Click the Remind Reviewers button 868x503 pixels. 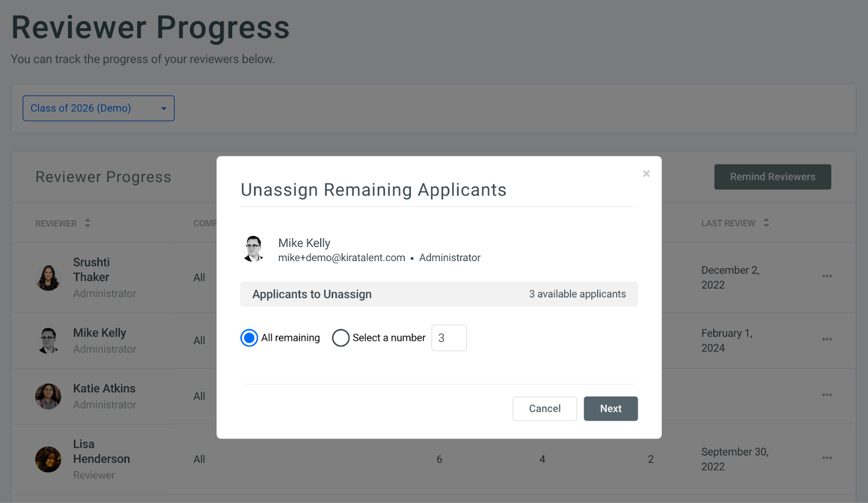pos(773,177)
